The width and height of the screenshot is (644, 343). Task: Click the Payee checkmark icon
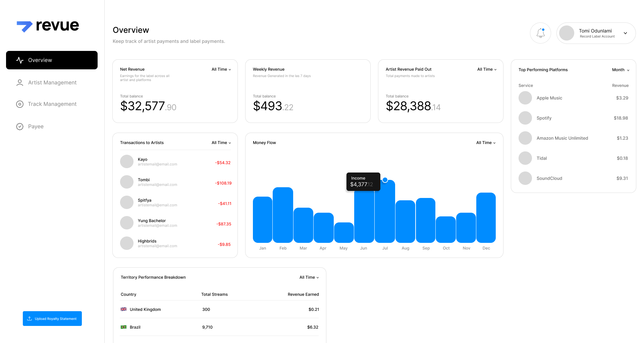coord(20,126)
